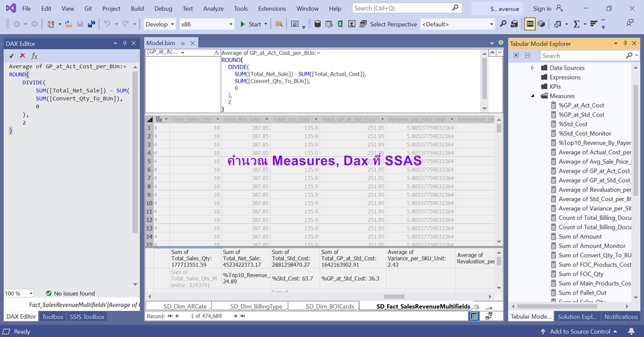The height and width of the screenshot is (337, 644).
Task: Click the Live Share feedback icon top right
Action: tap(630, 23)
